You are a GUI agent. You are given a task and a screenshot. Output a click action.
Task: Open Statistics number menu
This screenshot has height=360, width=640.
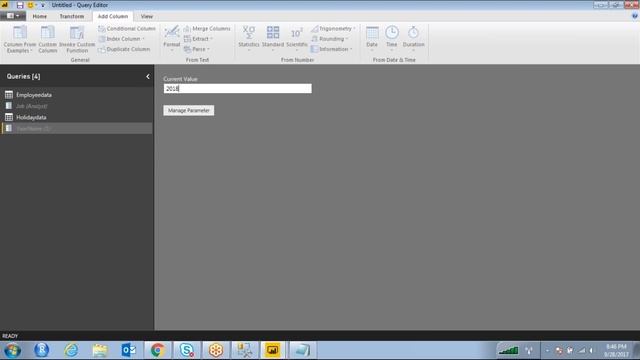249,38
